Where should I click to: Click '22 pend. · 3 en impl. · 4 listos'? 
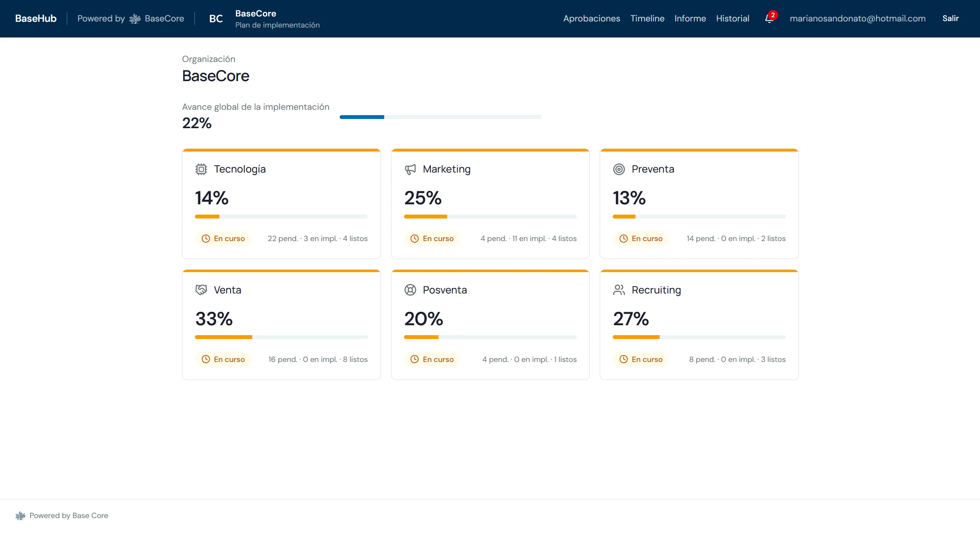(x=317, y=238)
